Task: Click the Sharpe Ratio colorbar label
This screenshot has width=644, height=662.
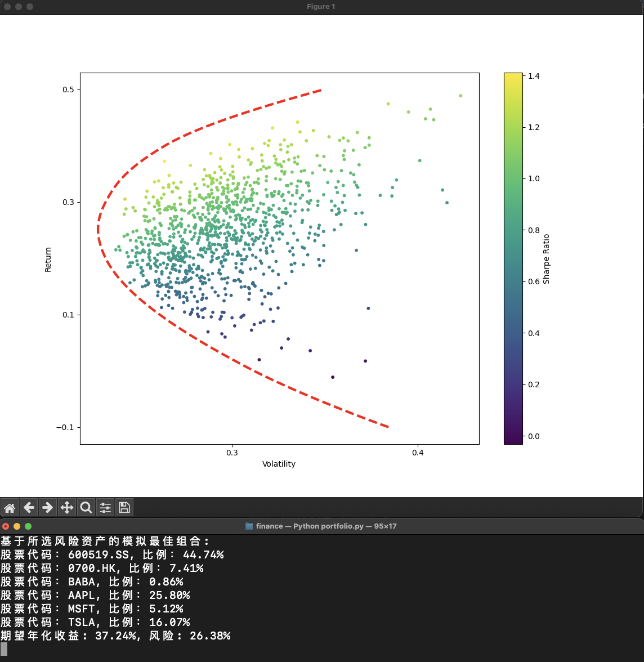Action: tap(546, 259)
